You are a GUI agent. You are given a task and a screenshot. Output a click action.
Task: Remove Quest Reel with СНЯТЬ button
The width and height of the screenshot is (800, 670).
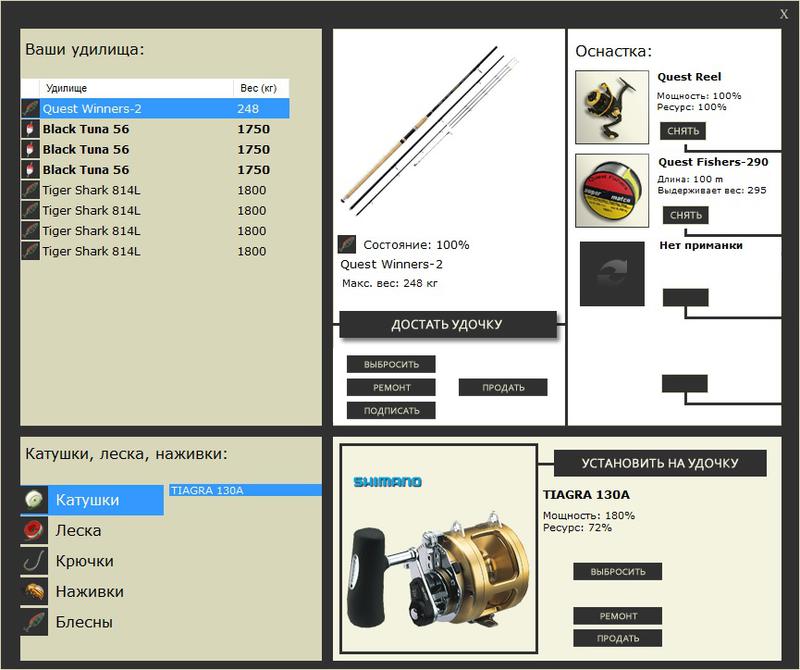[x=683, y=131]
